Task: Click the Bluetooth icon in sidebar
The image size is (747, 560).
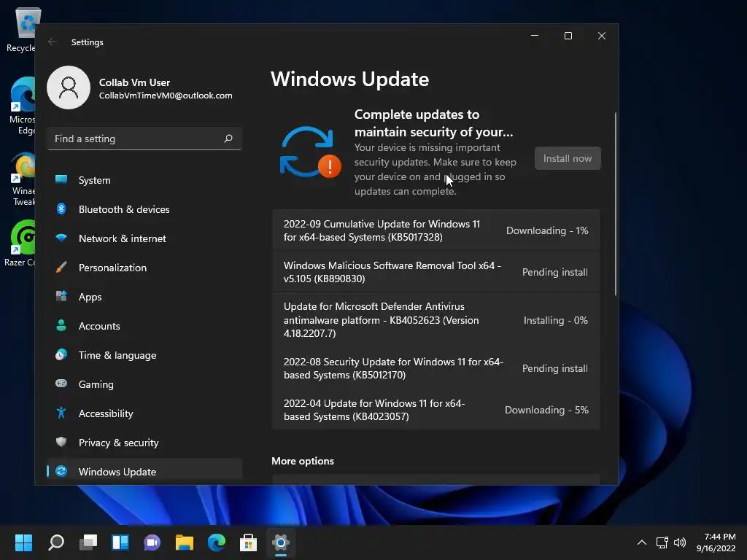Action: tap(61, 209)
